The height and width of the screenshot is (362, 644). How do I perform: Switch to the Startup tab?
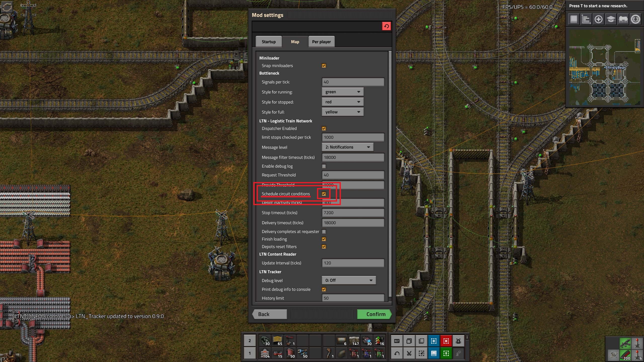(268, 41)
